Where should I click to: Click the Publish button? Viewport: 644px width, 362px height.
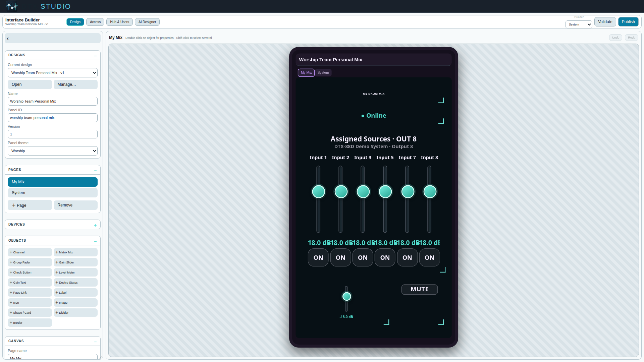[628, 22]
